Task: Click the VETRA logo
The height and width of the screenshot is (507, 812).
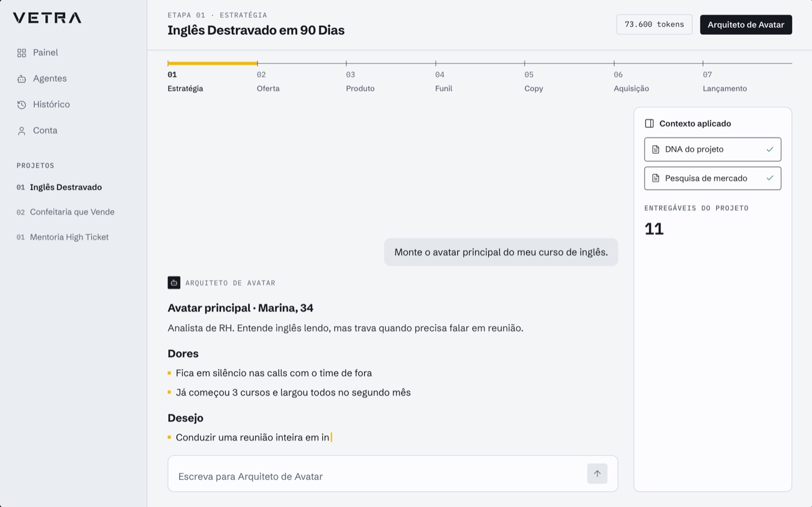Action: point(47,18)
